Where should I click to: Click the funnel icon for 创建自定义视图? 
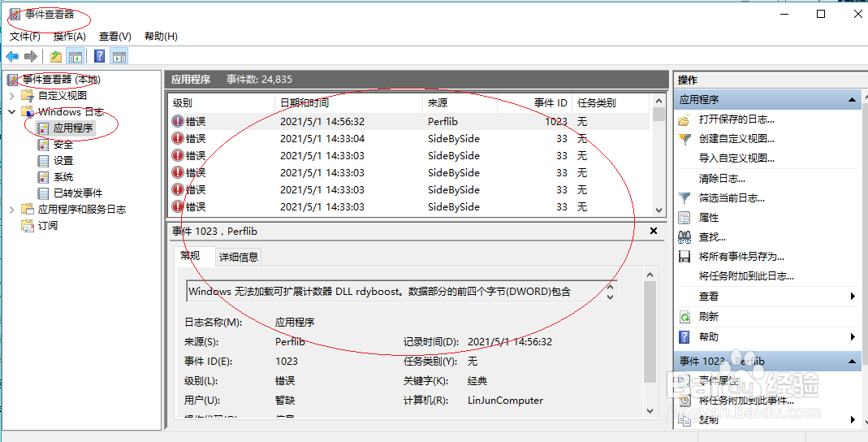click(x=684, y=139)
